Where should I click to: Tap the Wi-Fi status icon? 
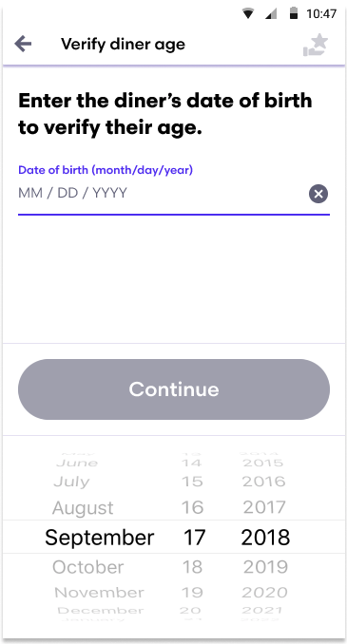click(x=248, y=13)
